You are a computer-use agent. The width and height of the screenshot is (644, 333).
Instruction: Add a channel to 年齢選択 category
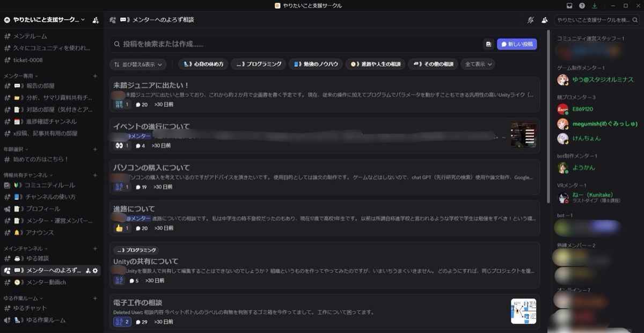click(x=95, y=149)
